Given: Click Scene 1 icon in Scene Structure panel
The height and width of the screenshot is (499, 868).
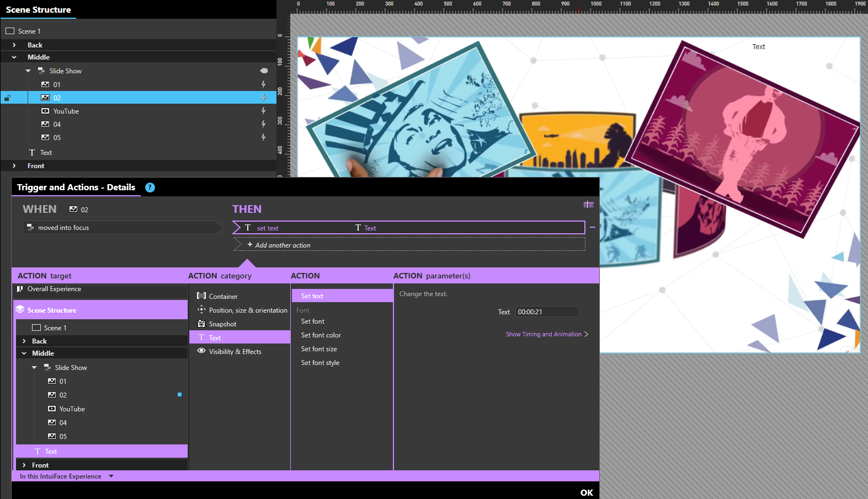Looking at the screenshot, I should pos(10,31).
